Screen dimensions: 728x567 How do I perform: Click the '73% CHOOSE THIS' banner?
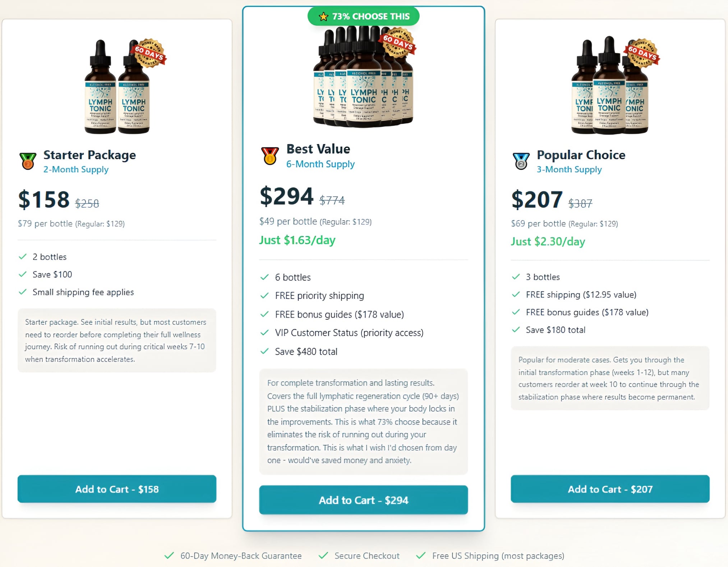(x=363, y=16)
